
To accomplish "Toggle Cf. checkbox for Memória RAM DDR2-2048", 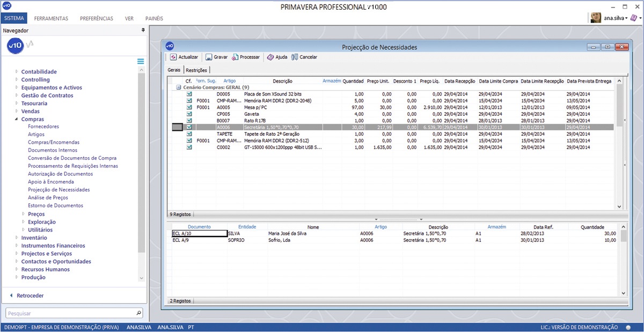I will (189, 100).
